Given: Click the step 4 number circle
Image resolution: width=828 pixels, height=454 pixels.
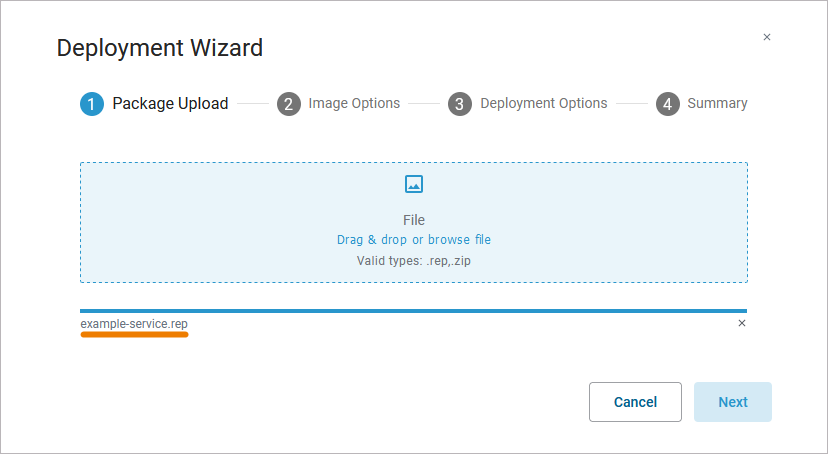Looking at the screenshot, I should point(668,104).
